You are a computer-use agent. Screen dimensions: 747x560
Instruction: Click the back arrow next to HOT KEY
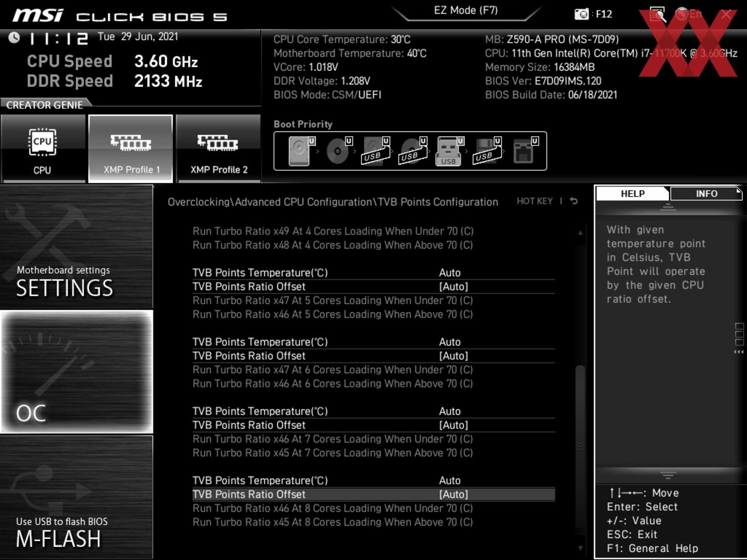[x=574, y=201]
